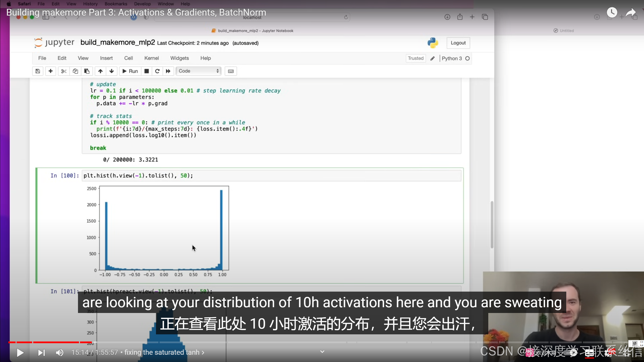The height and width of the screenshot is (362, 644).
Task: Interrupt the kernel with stop icon
Action: click(146, 71)
